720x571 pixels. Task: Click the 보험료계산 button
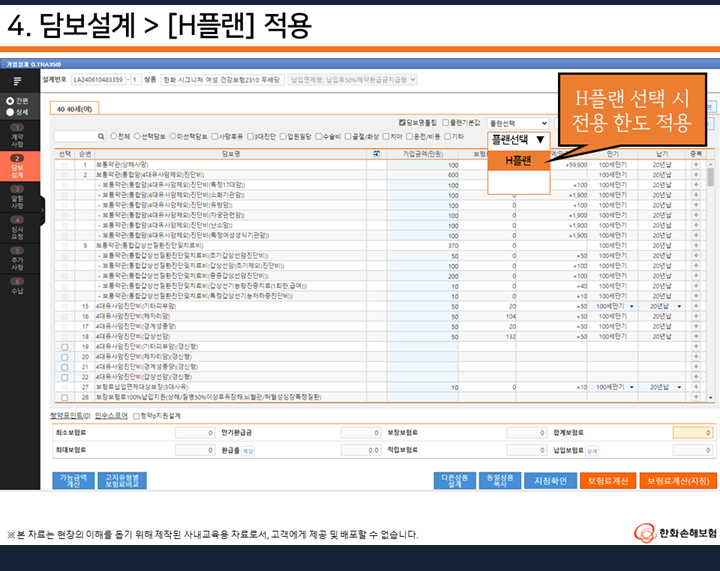tap(608, 480)
